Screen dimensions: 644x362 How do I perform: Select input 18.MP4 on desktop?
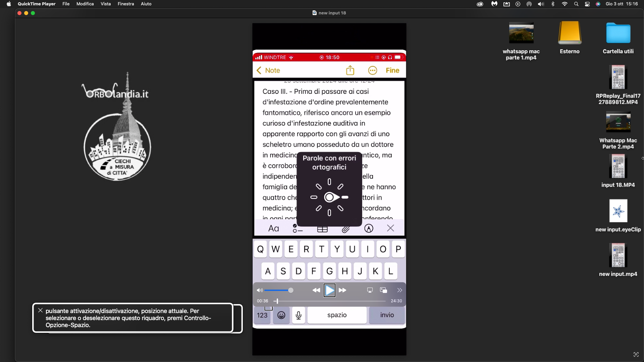[x=618, y=171]
